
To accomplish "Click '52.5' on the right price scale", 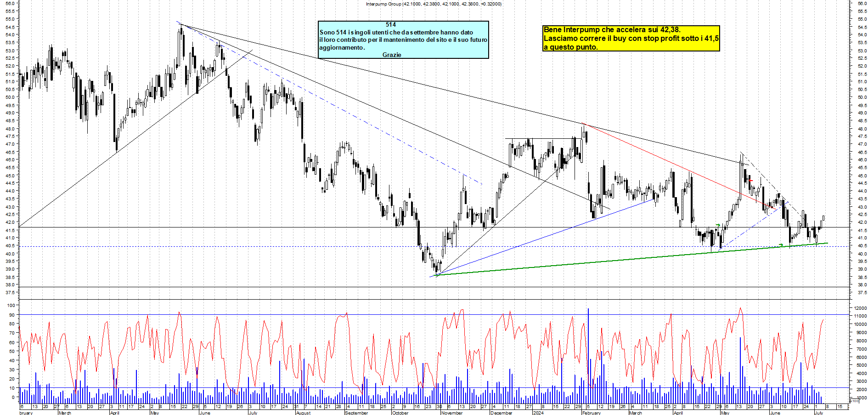I will pos(862,58).
